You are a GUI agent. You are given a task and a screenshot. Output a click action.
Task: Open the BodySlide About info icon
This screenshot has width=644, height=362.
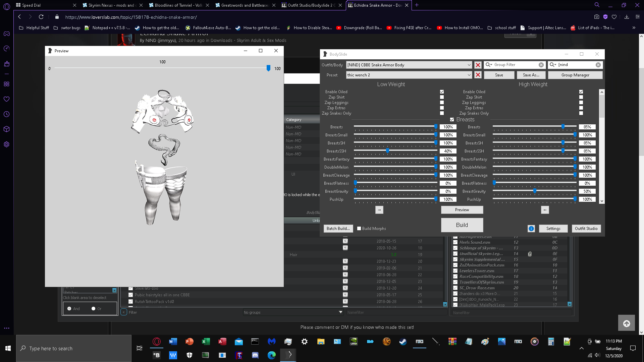531,229
